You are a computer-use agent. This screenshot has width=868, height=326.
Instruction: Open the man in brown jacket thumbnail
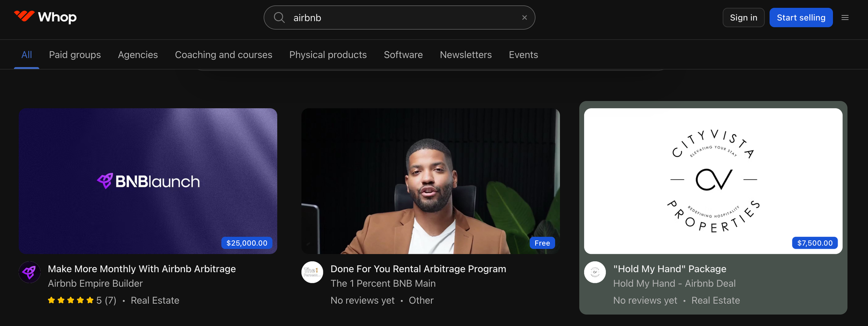pyautogui.click(x=431, y=181)
